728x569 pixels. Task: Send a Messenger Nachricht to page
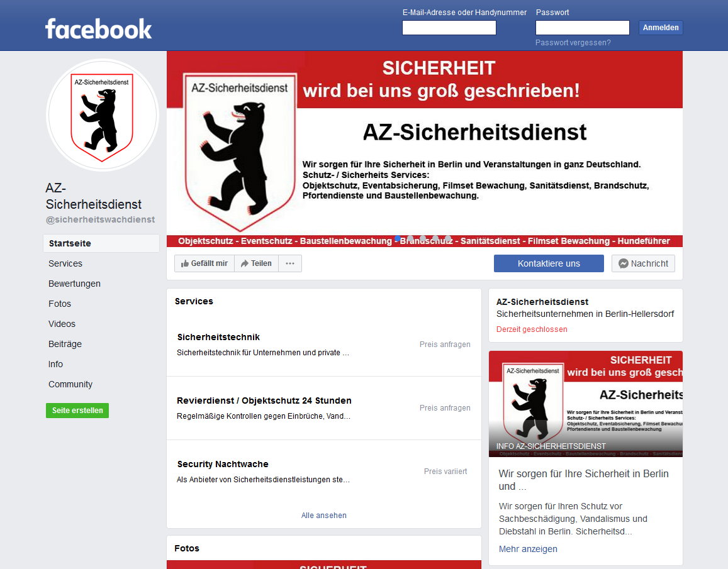tap(643, 263)
